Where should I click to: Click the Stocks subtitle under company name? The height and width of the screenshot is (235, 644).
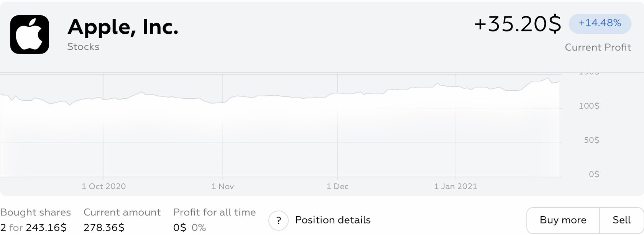(83, 47)
